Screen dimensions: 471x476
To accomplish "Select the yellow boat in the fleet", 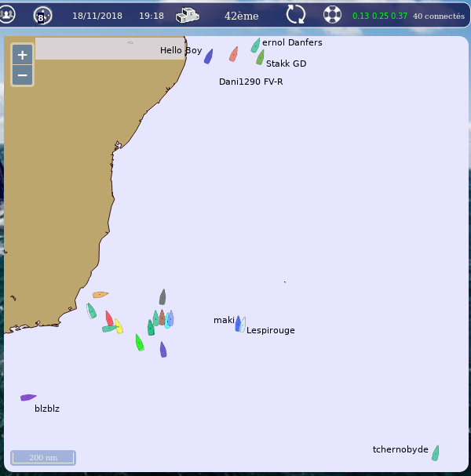I will [119, 326].
